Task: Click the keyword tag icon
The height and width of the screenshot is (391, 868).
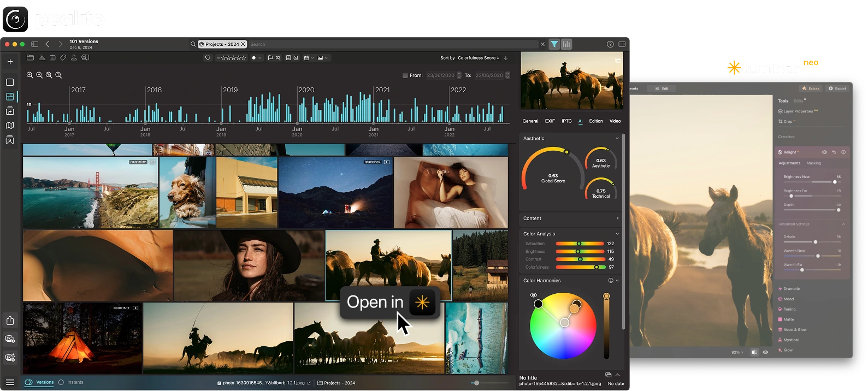Action: point(63,58)
